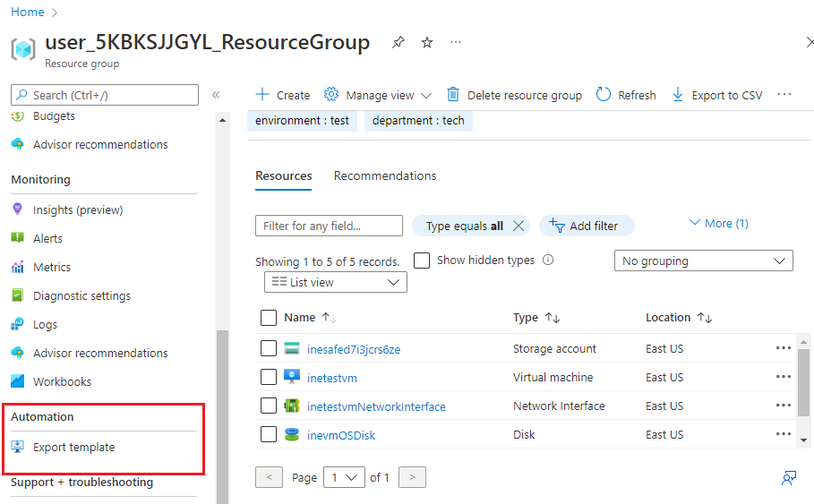The image size is (814, 504).
Task: Pin the resource group to dashboard
Action: (x=398, y=43)
